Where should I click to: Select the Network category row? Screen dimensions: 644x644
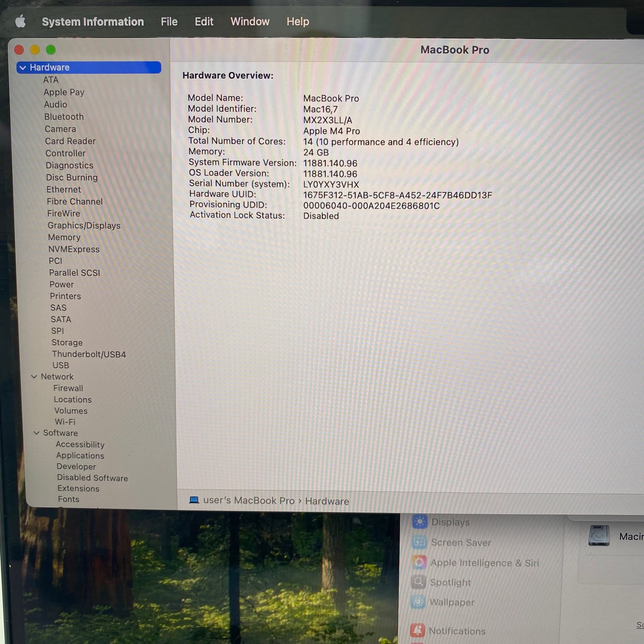pyautogui.click(x=57, y=377)
